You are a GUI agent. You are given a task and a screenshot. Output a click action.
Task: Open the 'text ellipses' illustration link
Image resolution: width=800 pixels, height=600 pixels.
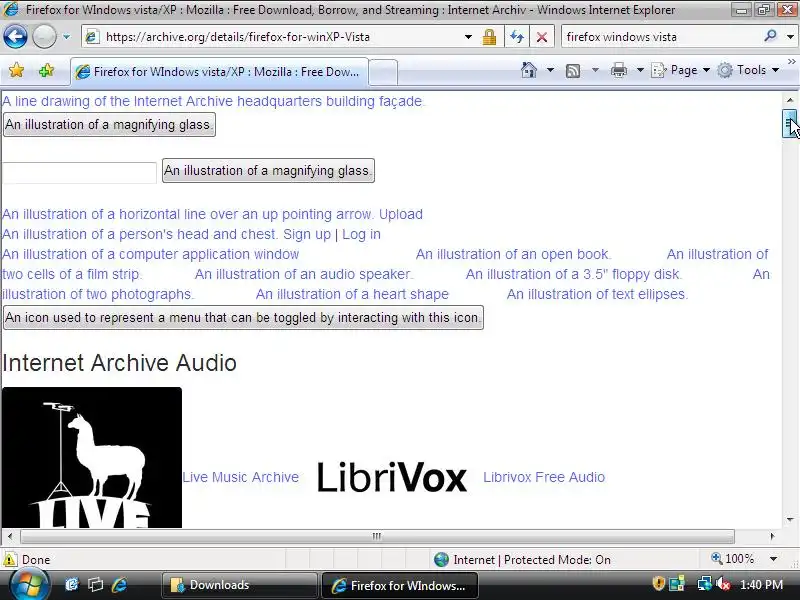(597, 294)
